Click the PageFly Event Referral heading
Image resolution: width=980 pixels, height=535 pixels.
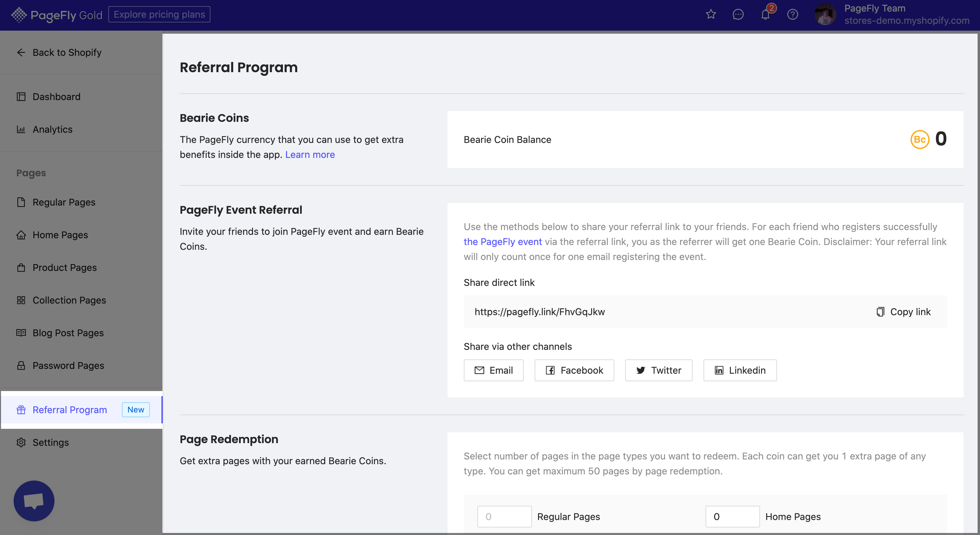pyautogui.click(x=241, y=210)
